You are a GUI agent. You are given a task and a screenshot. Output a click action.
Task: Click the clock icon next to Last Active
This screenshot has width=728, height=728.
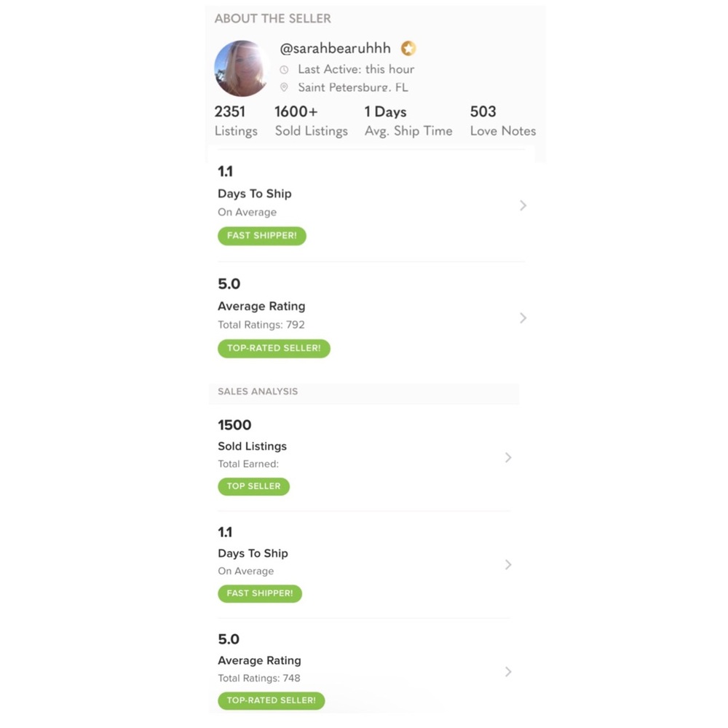click(284, 70)
